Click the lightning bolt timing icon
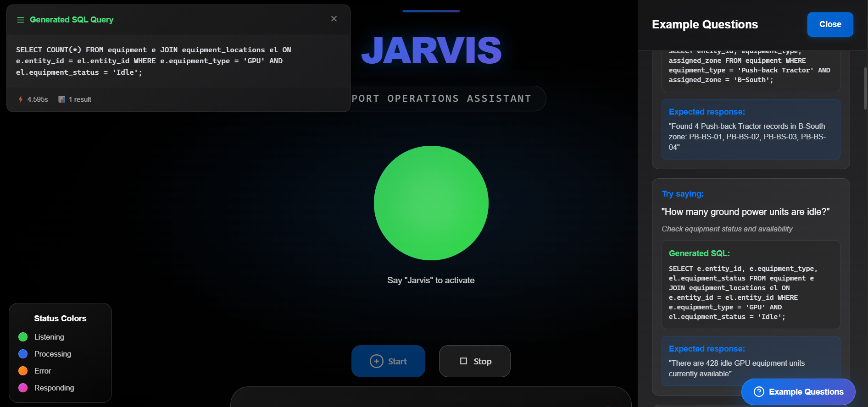The image size is (868, 407). 21,99
